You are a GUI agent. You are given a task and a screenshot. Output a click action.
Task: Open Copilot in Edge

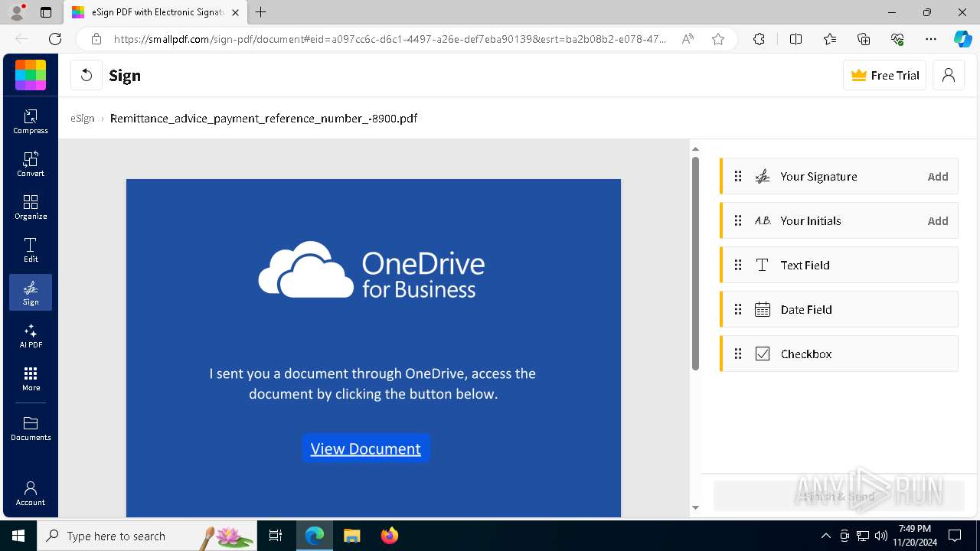962,39
